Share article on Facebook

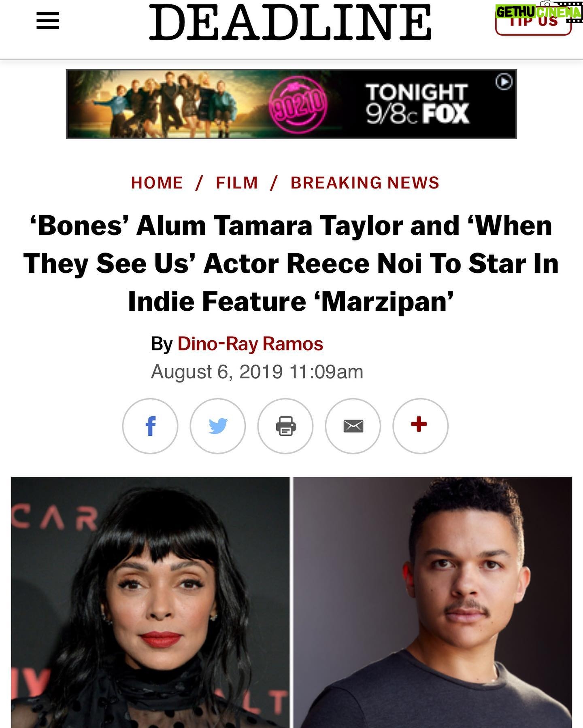click(150, 426)
